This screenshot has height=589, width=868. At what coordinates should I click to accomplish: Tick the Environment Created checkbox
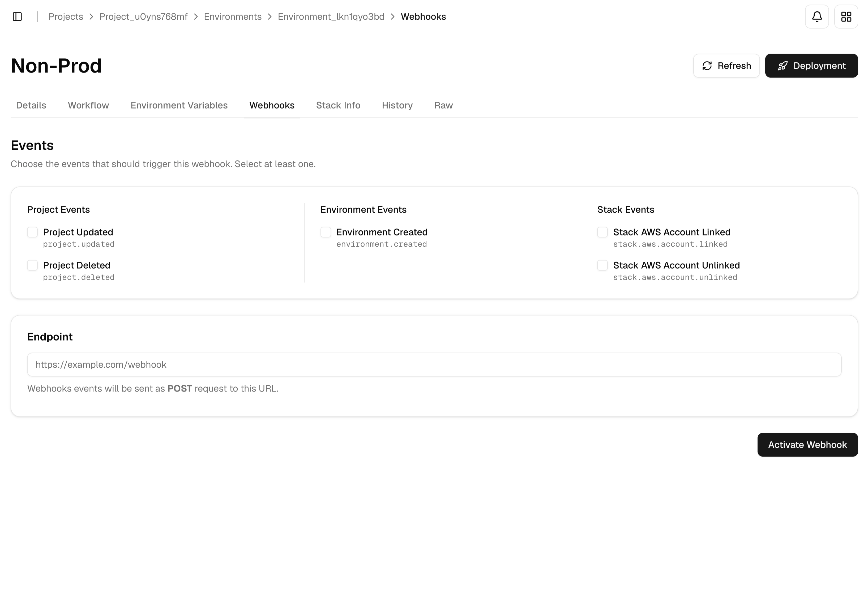click(326, 232)
